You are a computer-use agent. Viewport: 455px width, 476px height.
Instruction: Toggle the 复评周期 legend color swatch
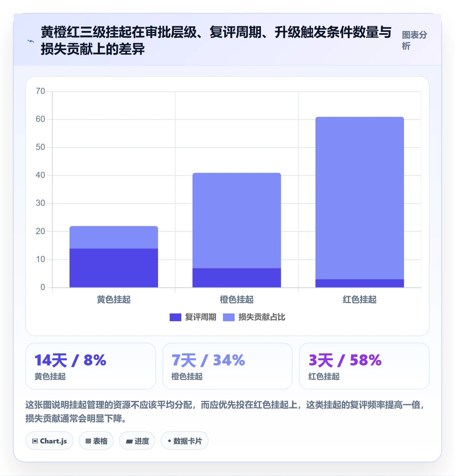pos(175,317)
